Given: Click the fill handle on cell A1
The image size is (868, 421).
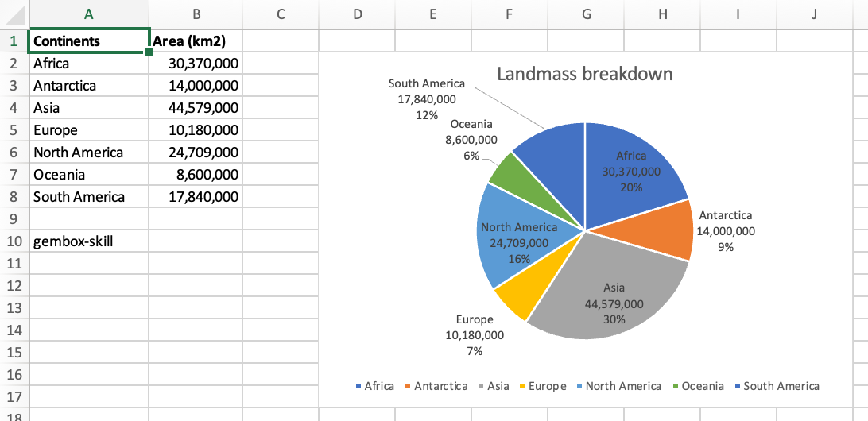Looking at the screenshot, I should tap(149, 52).
